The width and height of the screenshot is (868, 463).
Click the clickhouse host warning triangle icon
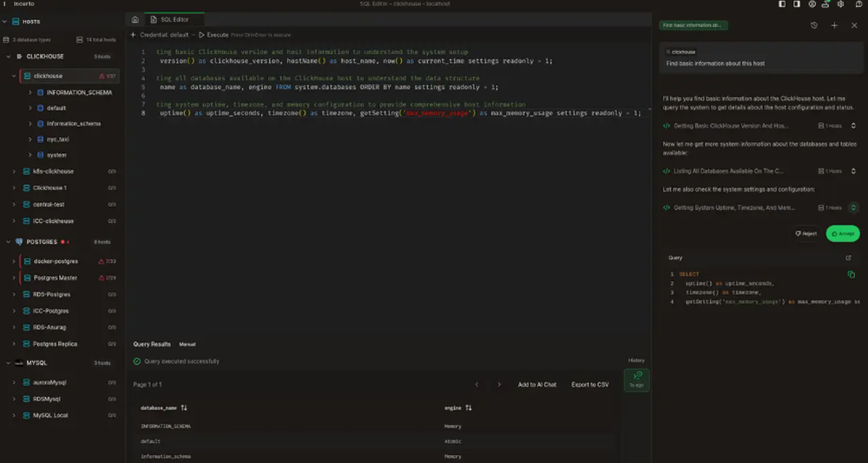102,76
